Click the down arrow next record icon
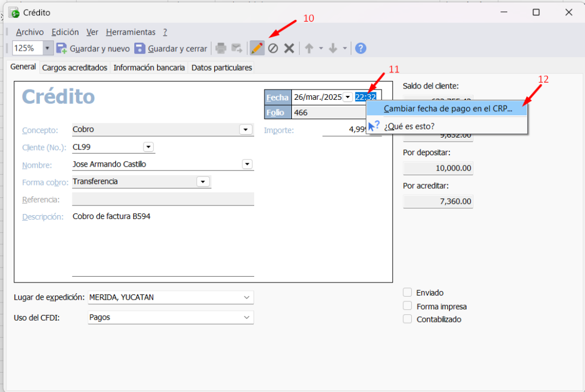The image size is (585, 392). point(334,49)
